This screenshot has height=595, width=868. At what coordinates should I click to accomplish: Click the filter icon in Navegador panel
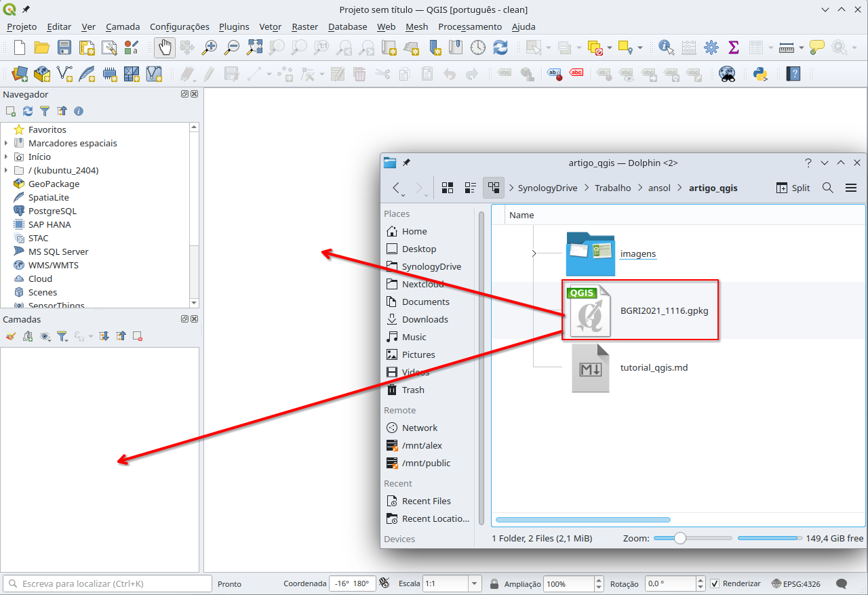(45, 111)
